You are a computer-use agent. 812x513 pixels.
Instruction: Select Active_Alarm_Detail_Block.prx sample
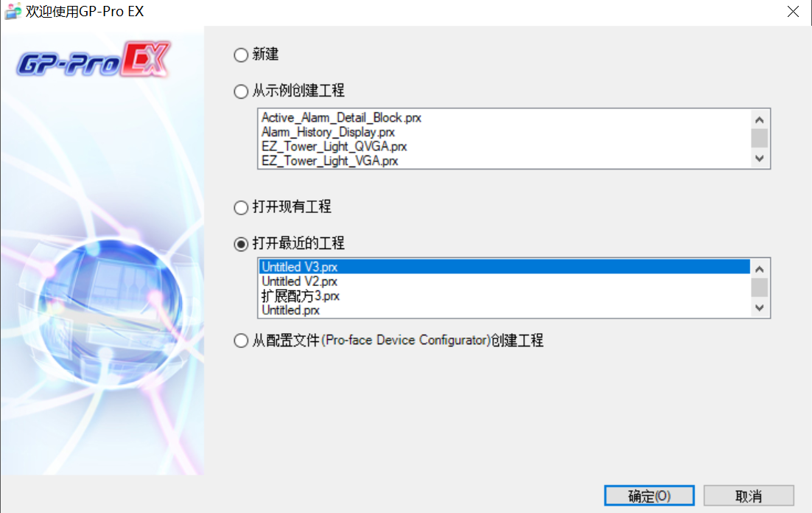pyautogui.click(x=341, y=118)
